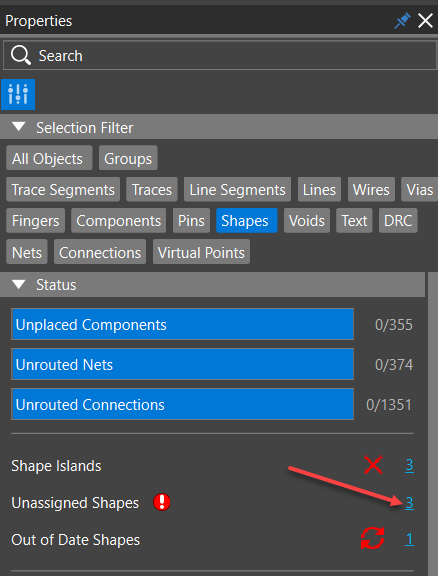This screenshot has height=576, width=438.
Task: Open the Out of Date Shapes count link
Action: 409,539
